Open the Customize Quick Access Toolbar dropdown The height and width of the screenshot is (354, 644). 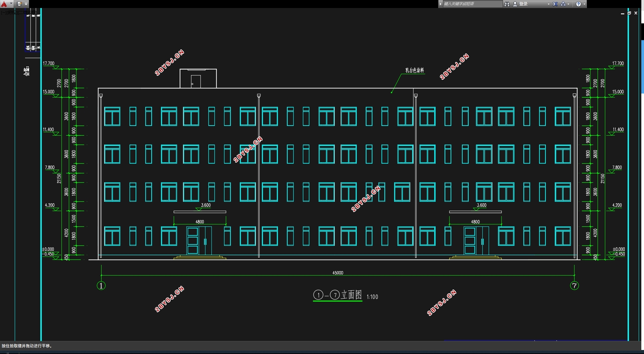coord(26,4)
